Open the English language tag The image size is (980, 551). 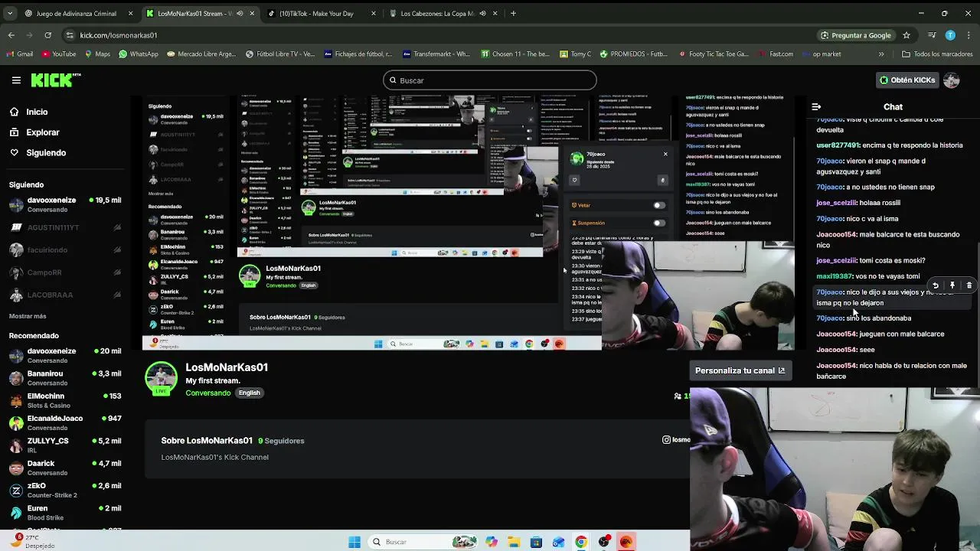pyautogui.click(x=249, y=393)
